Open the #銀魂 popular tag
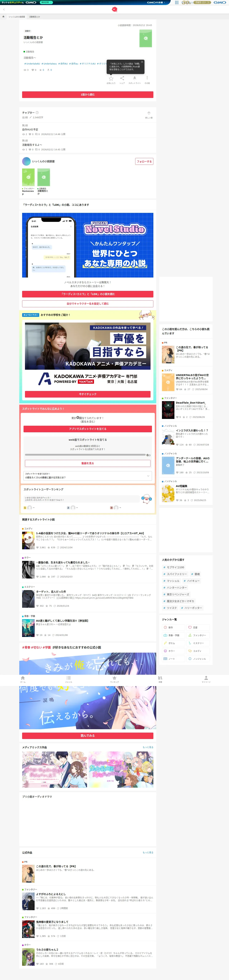Screen dimensions: 229x980 (195, 574)
